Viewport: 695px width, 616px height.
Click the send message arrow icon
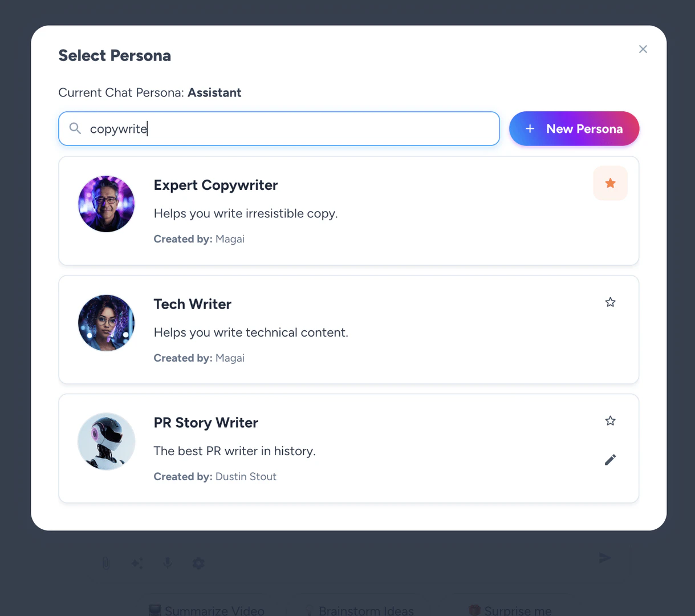pos(605,558)
